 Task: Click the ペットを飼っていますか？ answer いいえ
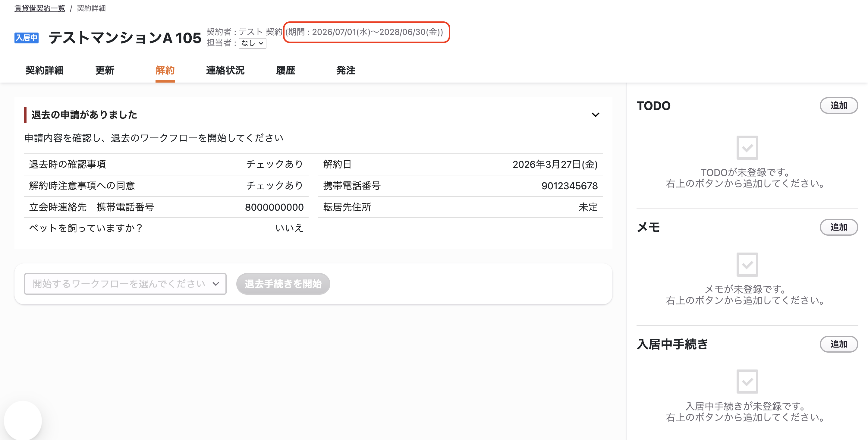(x=289, y=228)
